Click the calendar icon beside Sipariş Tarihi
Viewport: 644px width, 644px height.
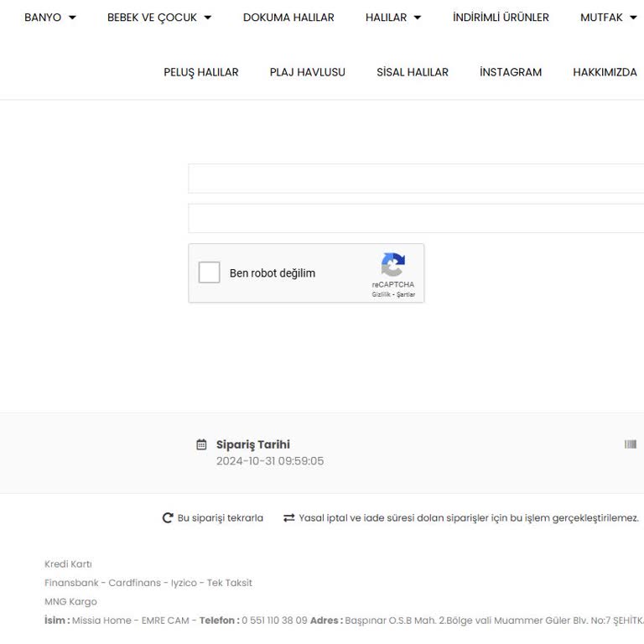[201, 444]
